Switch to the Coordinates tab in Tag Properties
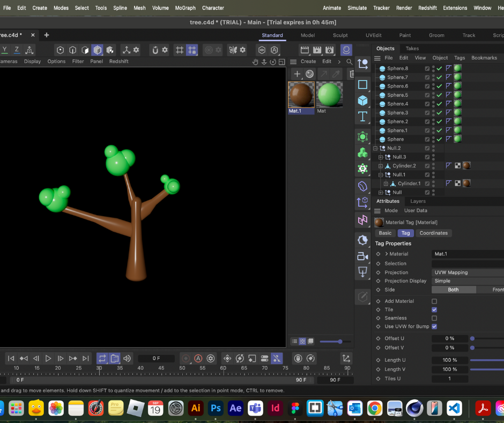This screenshot has width=504, height=423. tap(434, 233)
